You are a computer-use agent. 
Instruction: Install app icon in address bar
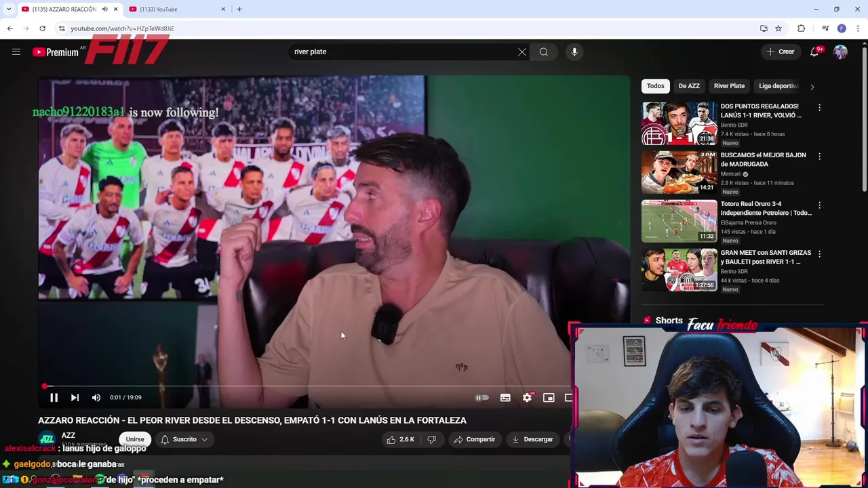pos(764,28)
